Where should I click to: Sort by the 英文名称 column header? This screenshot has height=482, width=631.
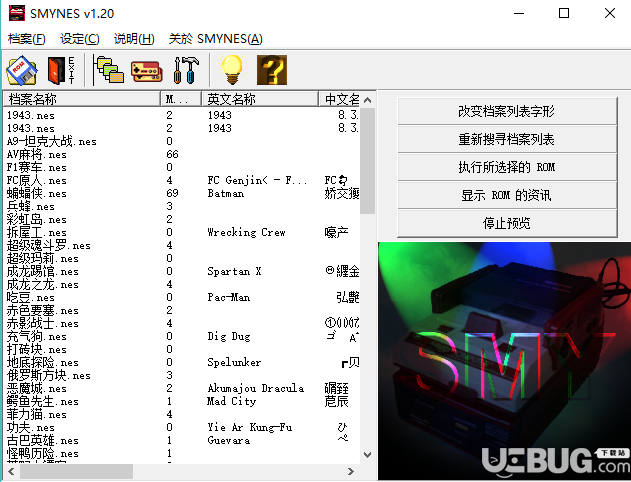tap(260, 99)
